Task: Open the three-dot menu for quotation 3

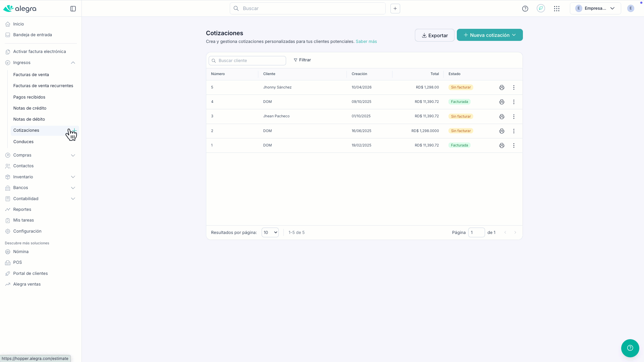Action: click(514, 117)
